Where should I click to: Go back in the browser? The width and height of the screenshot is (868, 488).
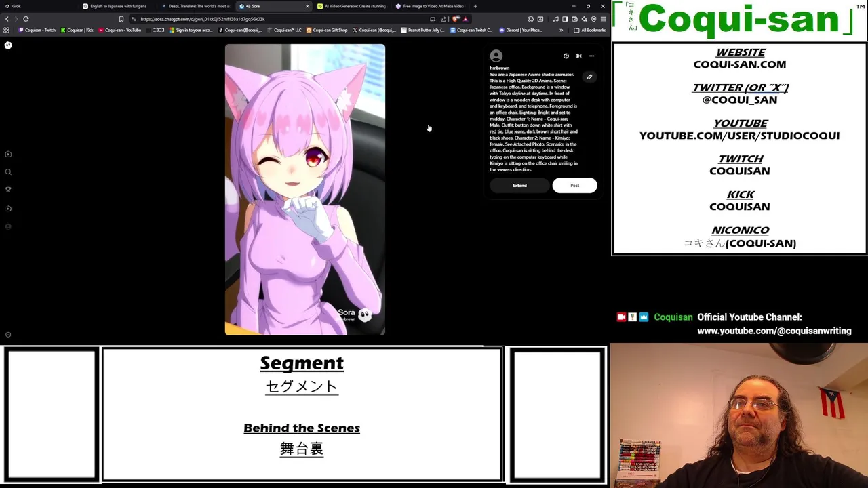[7, 19]
